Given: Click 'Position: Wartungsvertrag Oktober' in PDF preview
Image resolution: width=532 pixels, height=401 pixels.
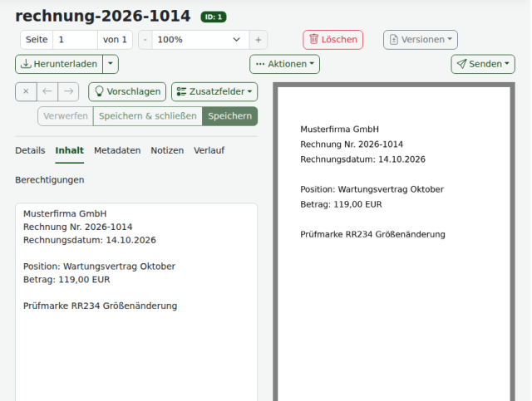Looking at the screenshot, I should coord(372,189).
